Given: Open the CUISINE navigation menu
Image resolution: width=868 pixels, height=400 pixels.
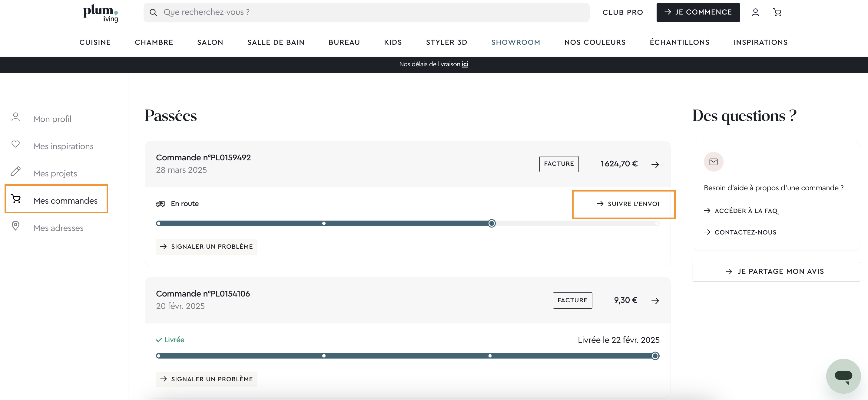Looking at the screenshot, I should (95, 42).
